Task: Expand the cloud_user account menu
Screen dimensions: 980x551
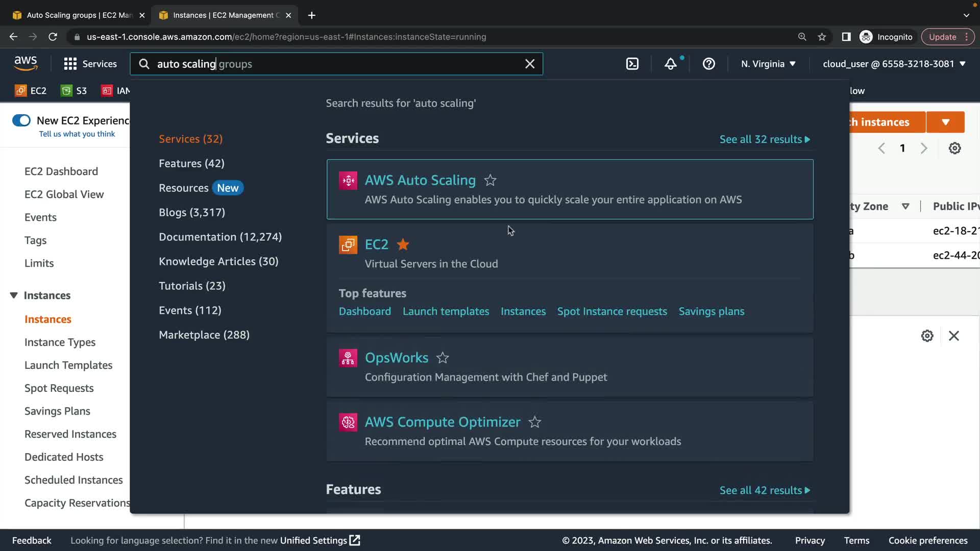Action: point(894,64)
